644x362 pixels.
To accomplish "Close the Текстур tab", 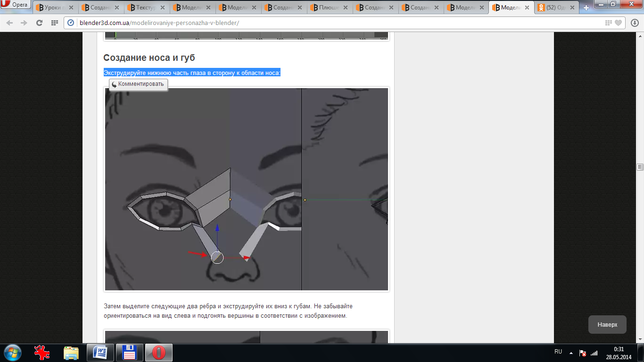I will click(162, 8).
